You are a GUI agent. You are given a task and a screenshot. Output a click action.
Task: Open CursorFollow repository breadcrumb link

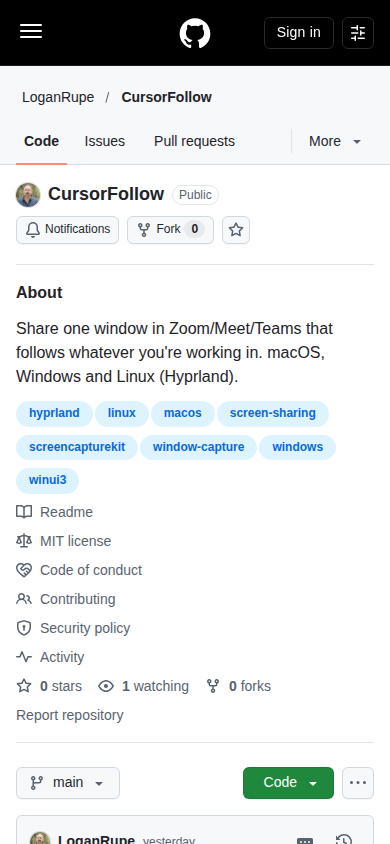click(x=166, y=97)
